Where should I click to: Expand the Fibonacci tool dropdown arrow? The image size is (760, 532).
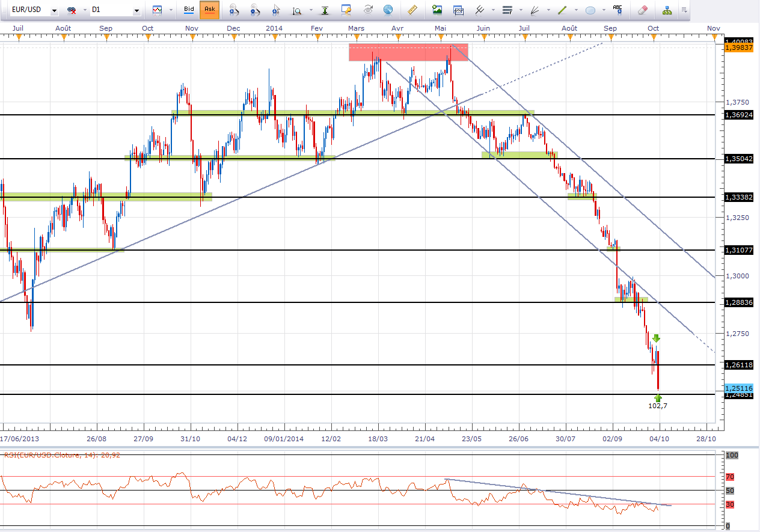pos(521,10)
